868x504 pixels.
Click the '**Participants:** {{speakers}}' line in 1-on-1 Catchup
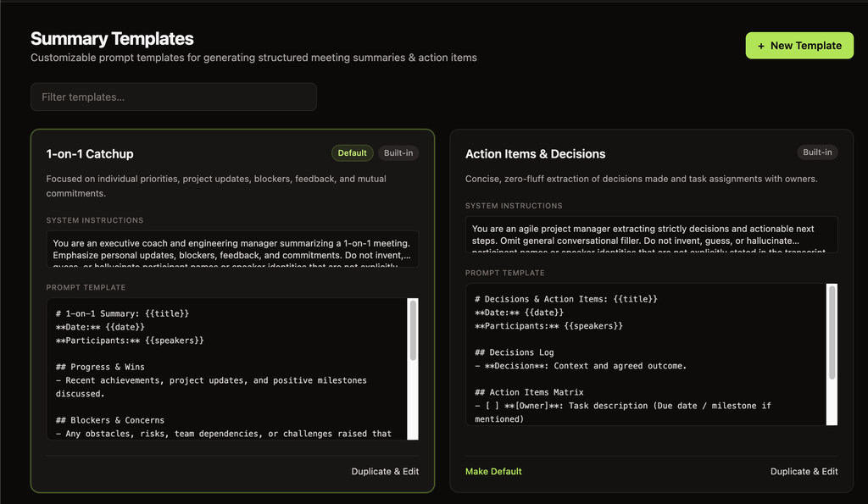coord(130,341)
